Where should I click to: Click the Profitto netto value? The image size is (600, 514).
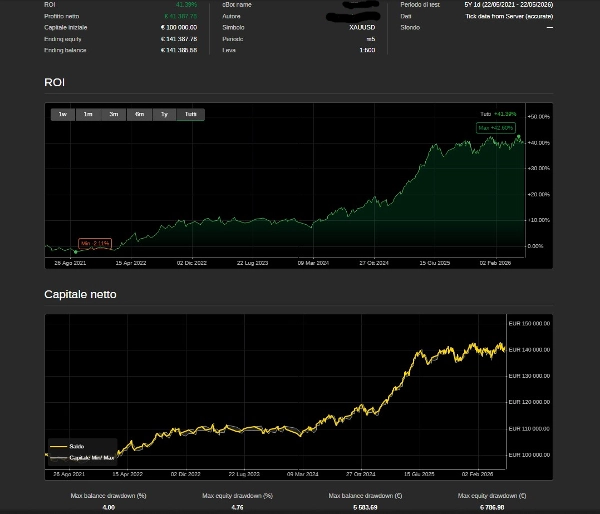(x=181, y=16)
